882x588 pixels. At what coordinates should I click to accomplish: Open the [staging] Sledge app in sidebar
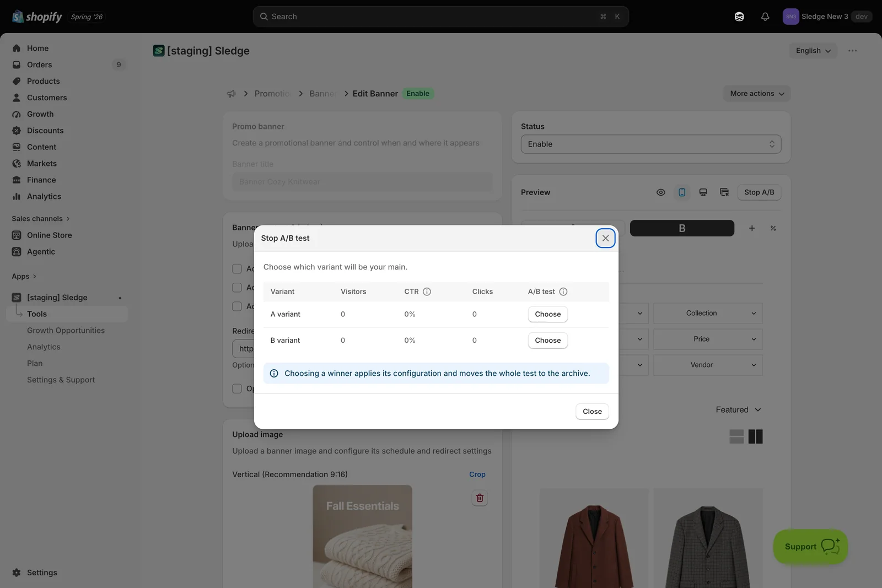(x=57, y=298)
